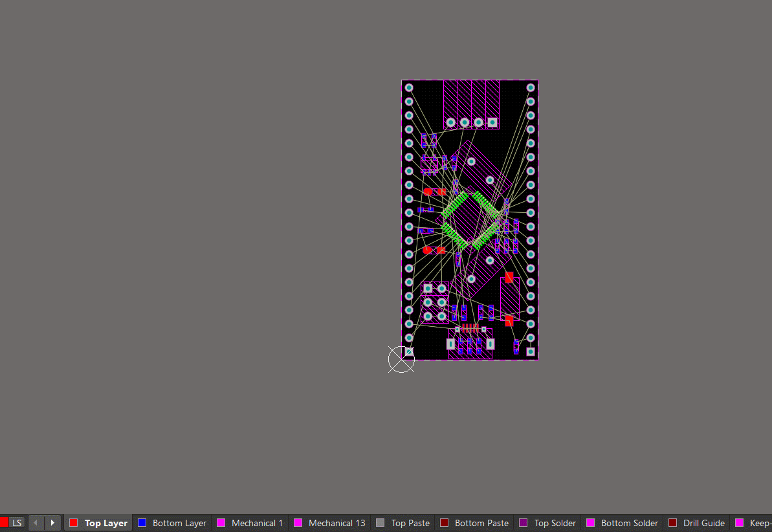The image size is (772, 532).
Task: Select the green QFP chip in board center
Action: tap(472, 220)
